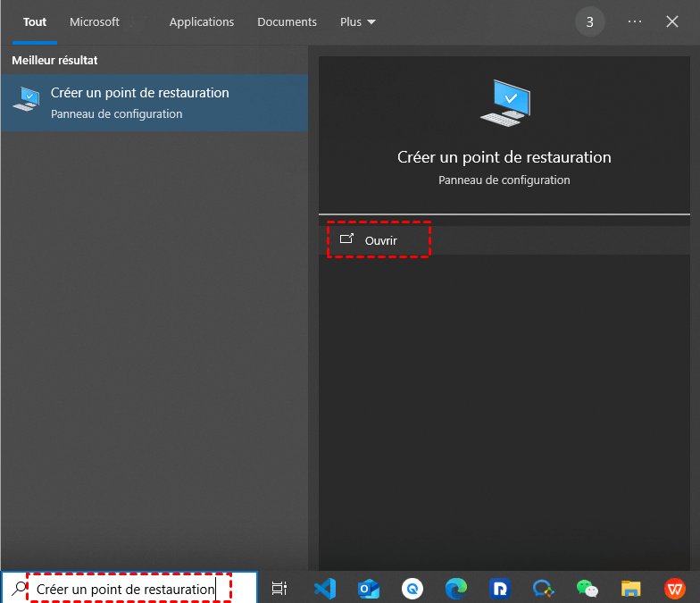This screenshot has width=700, height=603.
Task: Click the search magnifier icon
Action: pyautogui.click(x=17, y=589)
